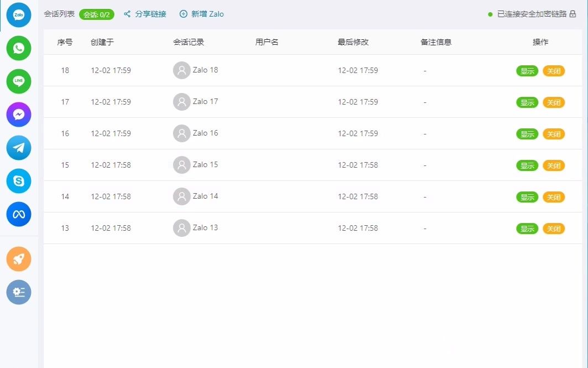The height and width of the screenshot is (368, 588).
Task: Click 显示 for conversation Zalo 13
Action: 527,228
